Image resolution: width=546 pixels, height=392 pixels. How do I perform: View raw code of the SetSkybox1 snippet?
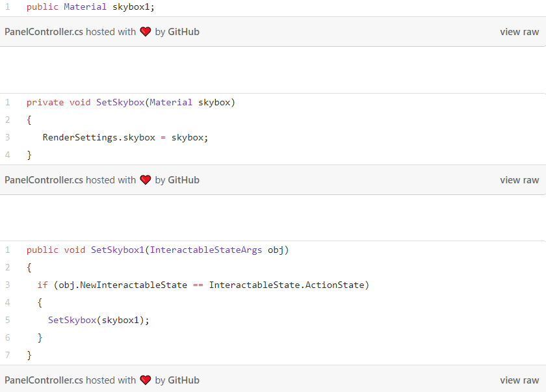tap(519, 380)
